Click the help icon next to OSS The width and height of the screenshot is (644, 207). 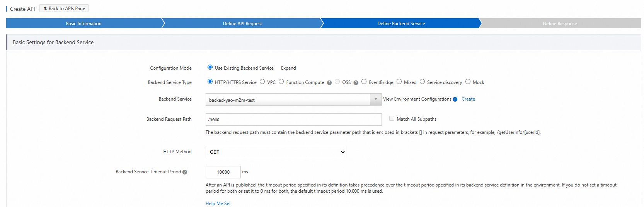point(356,83)
